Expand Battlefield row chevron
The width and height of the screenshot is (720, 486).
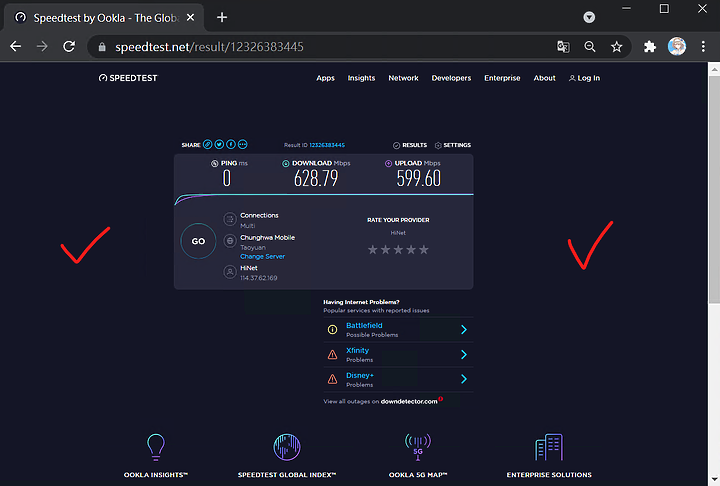point(464,329)
